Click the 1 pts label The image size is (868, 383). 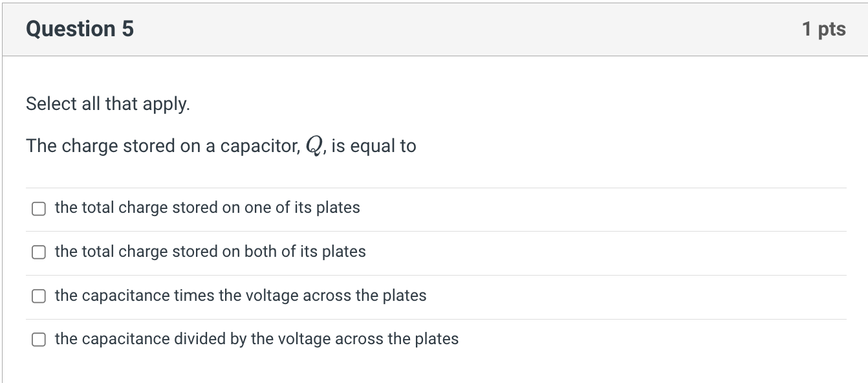coord(824,28)
